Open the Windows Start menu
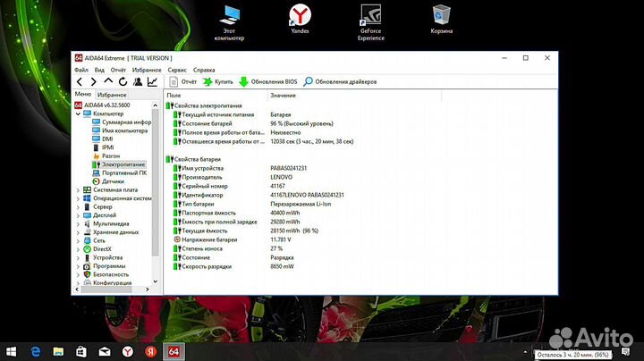This screenshot has width=644, height=361. point(11,351)
